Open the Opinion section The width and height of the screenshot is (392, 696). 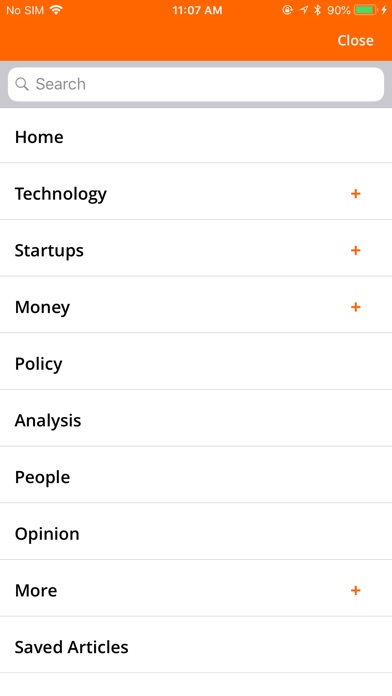pos(196,534)
